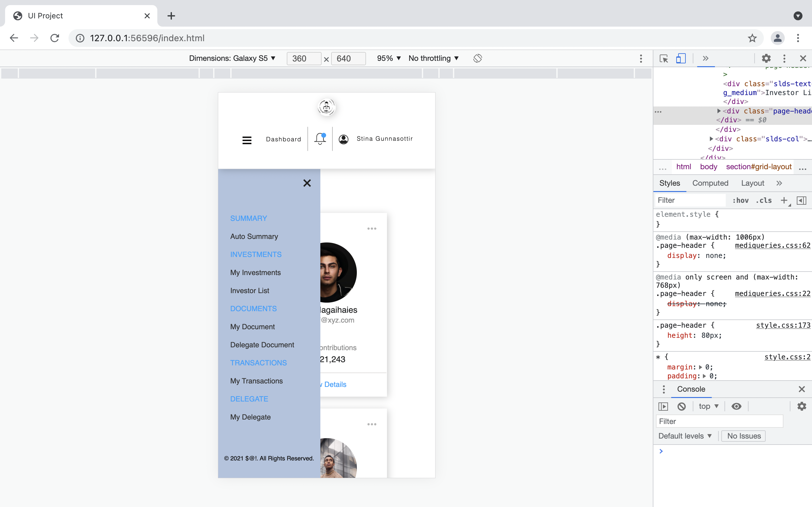Open the Dimensions Galaxy S5 dropdown
Image resolution: width=812 pixels, height=507 pixels.
click(232, 58)
